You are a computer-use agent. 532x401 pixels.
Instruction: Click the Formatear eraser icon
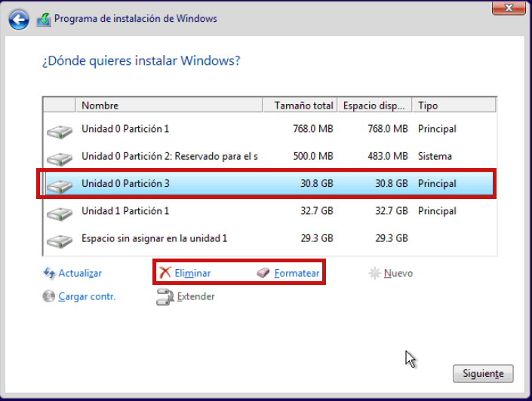point(263,273)
